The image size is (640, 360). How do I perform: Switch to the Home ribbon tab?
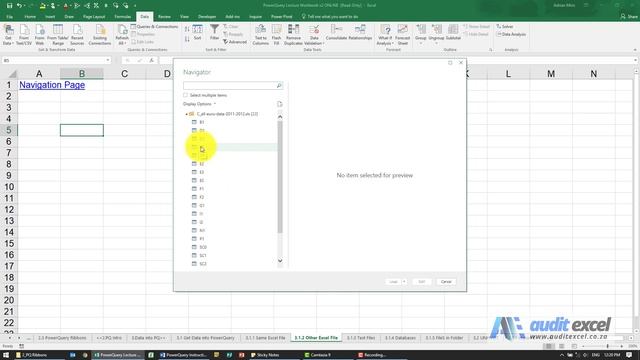[x=30, y=17]
